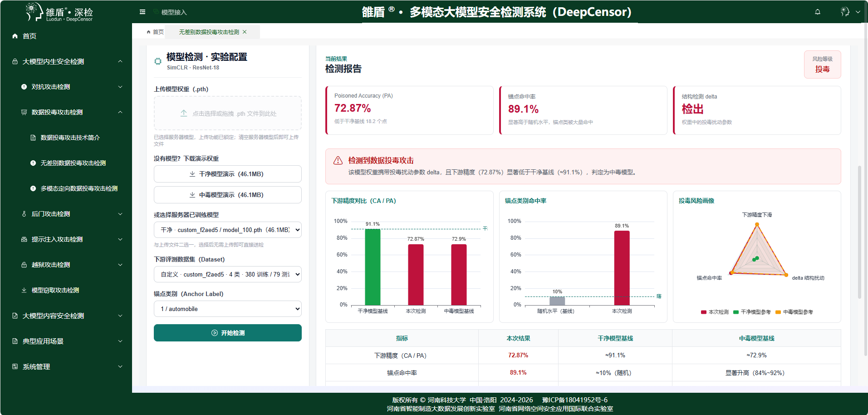
Task: Expand the 越狱攻击检测 submenu chevron
Action: click(x=120, y=265)
